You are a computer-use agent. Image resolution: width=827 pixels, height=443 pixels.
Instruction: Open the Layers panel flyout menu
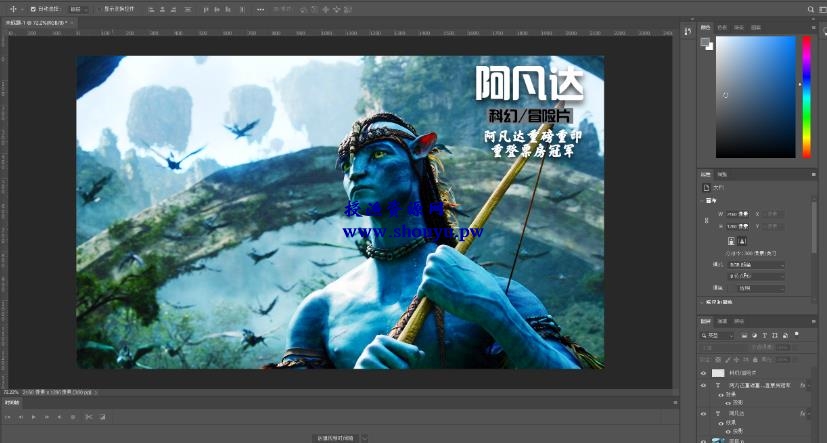click(x=814, y=321)
